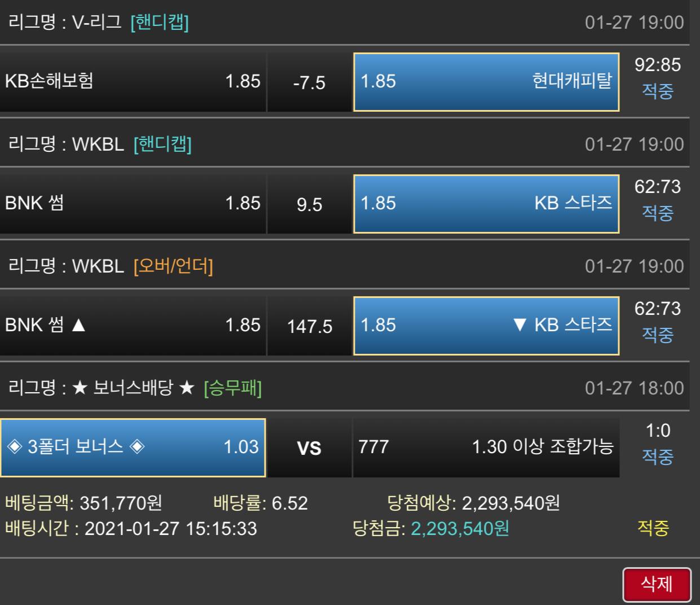Click the up triangle over icon by BNK 썸

coord(78,325)
